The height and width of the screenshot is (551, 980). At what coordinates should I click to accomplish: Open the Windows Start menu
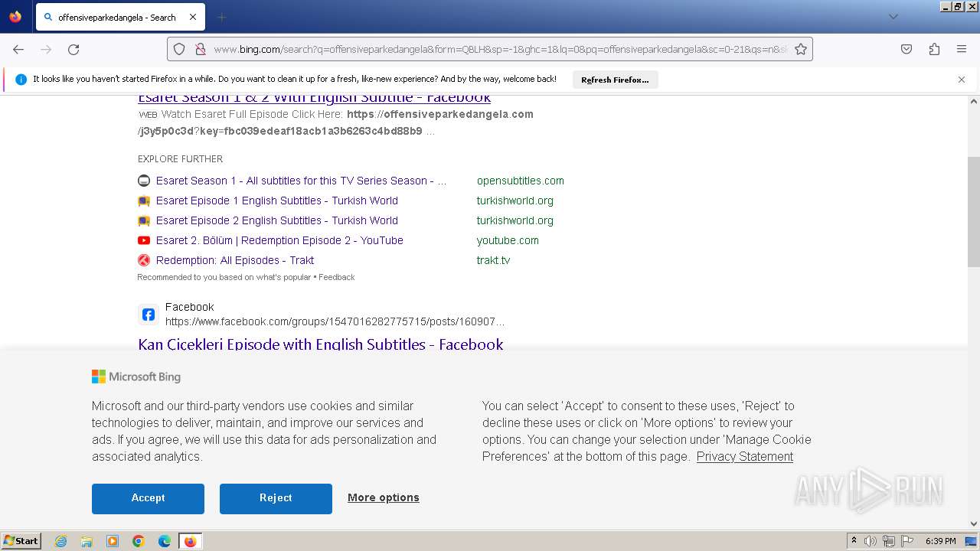click(21, 540)
